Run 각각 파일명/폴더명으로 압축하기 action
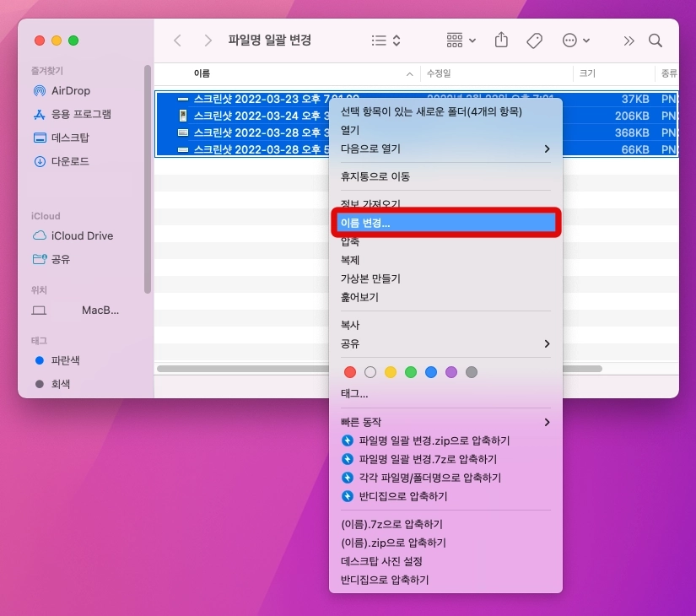 [x=445, y=478]
